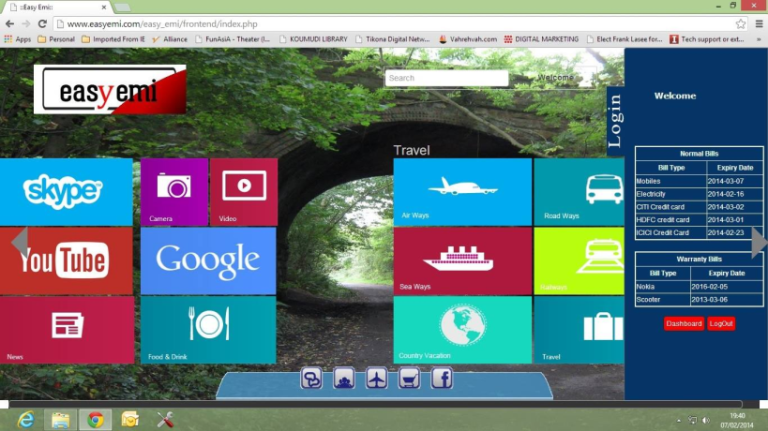Open the Country Vacation globe tile
Screen dimensions: 768x431
tap(462, 330)
